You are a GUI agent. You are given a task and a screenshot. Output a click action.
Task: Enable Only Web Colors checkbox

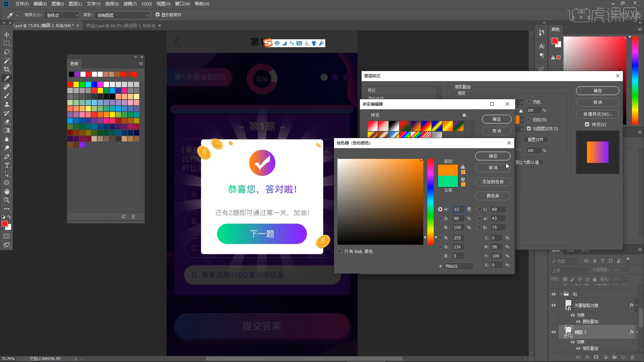(340, 251)
